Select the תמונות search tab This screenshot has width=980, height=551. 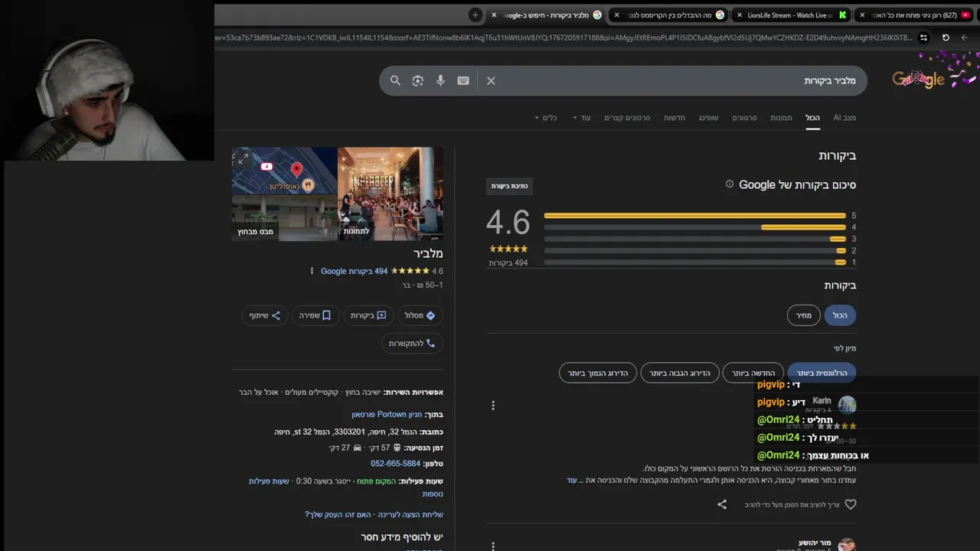tap(781, 118)
